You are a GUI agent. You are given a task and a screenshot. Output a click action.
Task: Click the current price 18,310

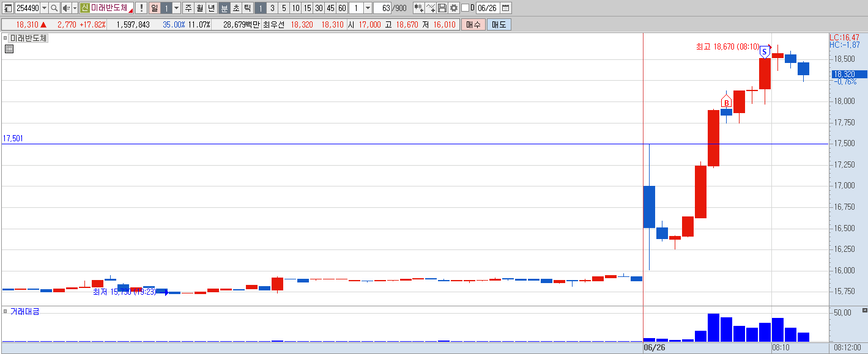(28, 24)
